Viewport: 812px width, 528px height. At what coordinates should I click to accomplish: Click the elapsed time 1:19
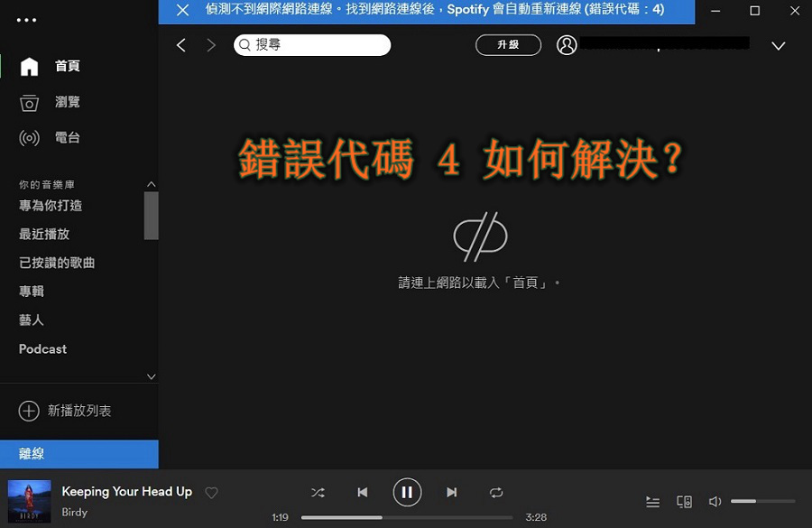[281, 517]
